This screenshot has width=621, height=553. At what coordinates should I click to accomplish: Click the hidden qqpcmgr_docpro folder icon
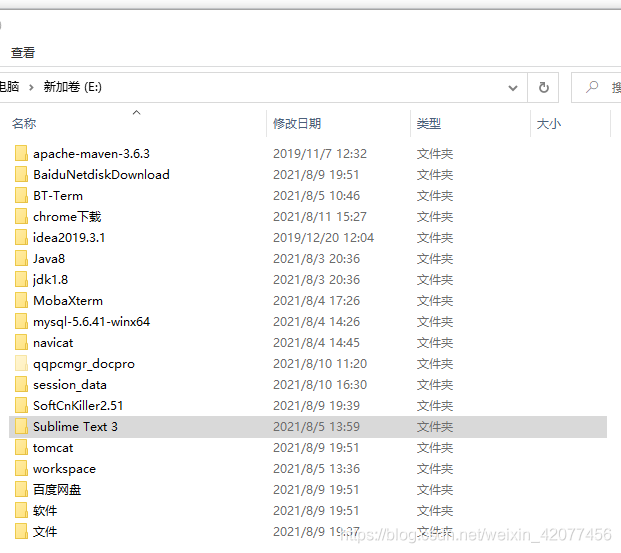[x=21, y=363]
